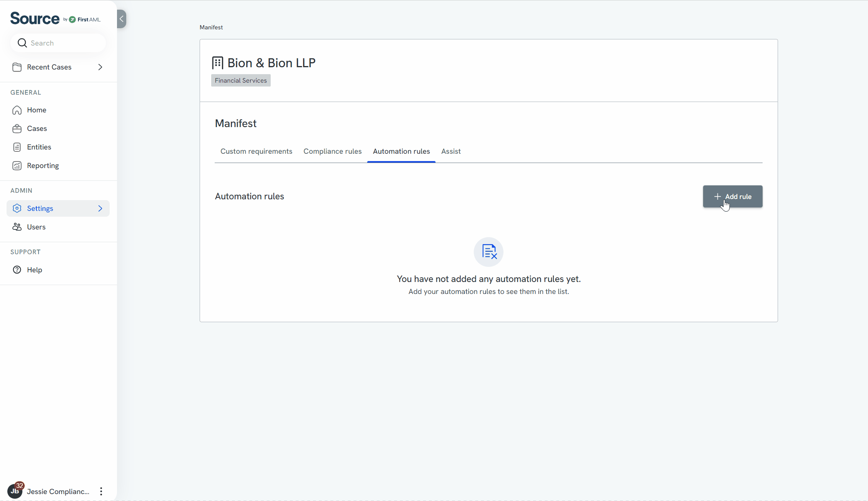
Task: Click into the Search field
Action: pos(64,43)
